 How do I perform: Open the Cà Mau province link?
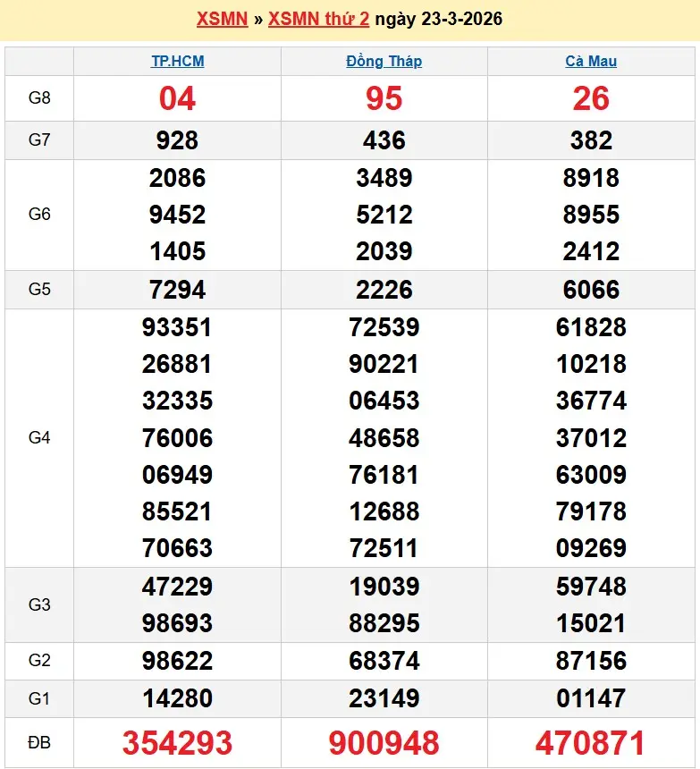591,62
